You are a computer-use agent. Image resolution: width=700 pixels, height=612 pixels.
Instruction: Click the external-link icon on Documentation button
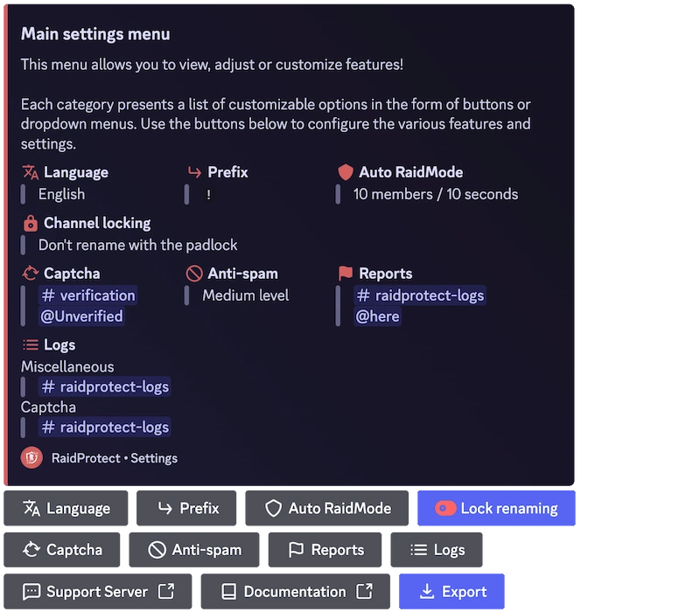[365, 591]
